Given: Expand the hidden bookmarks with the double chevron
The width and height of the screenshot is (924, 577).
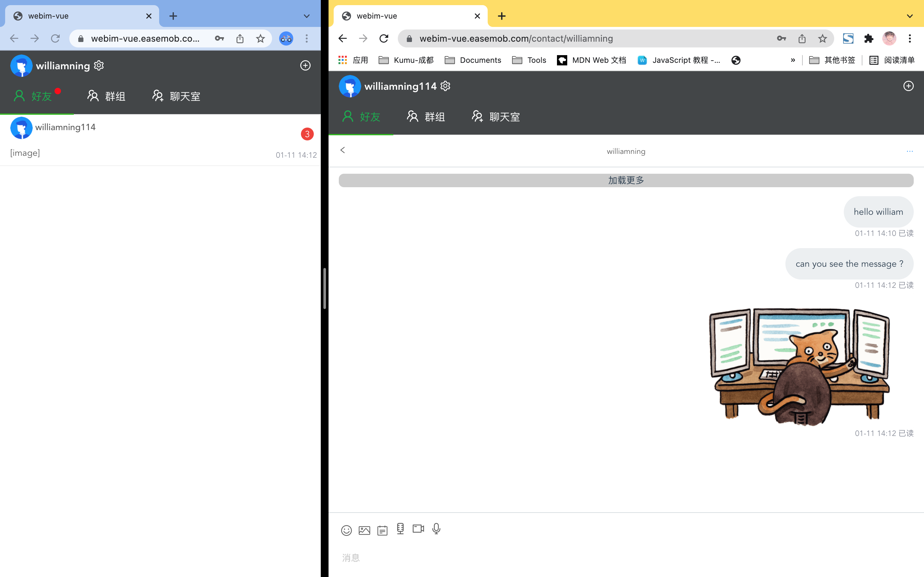Looking at the screenshot, I should 793,60.
